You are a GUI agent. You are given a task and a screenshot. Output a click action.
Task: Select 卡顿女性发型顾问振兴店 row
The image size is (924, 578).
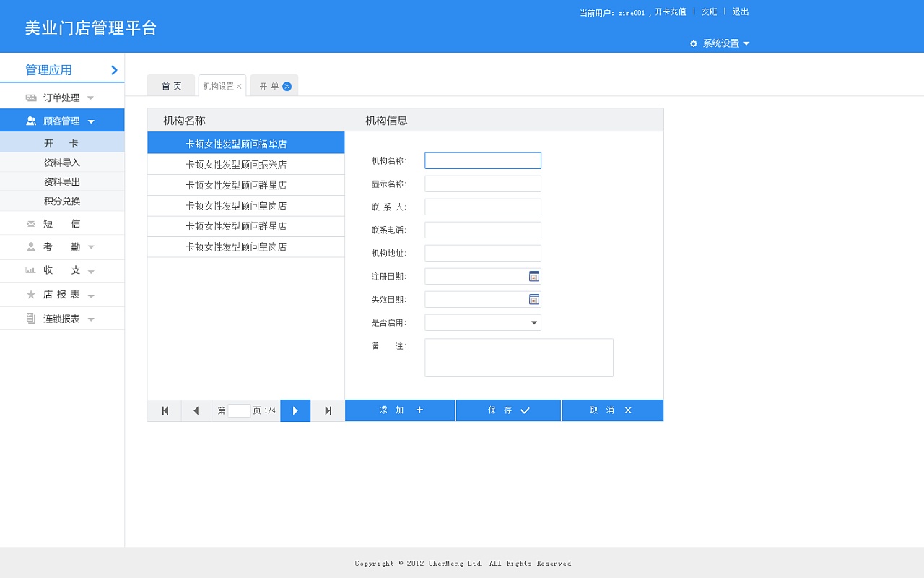click(x=246, y=165)
